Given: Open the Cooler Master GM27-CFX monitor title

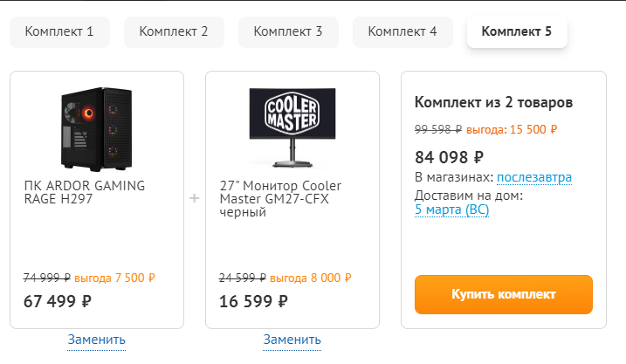Looking at the screenshot, I should (x=280, y=199).
